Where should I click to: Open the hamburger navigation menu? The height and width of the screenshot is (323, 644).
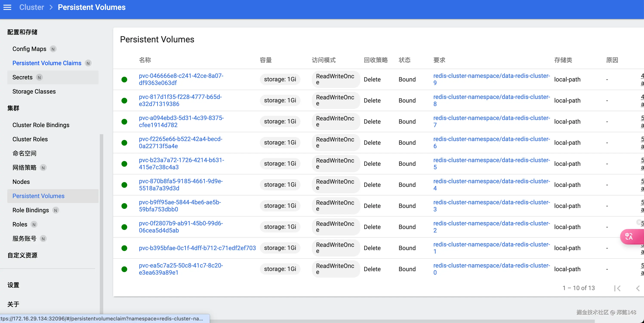click(7, 7)
